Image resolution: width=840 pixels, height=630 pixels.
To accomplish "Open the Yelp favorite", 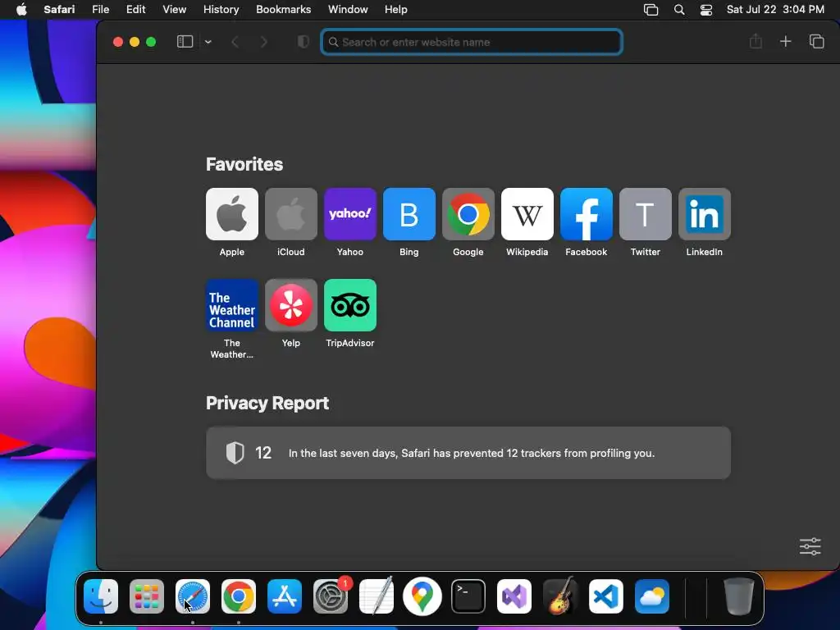I will point(291,305).
